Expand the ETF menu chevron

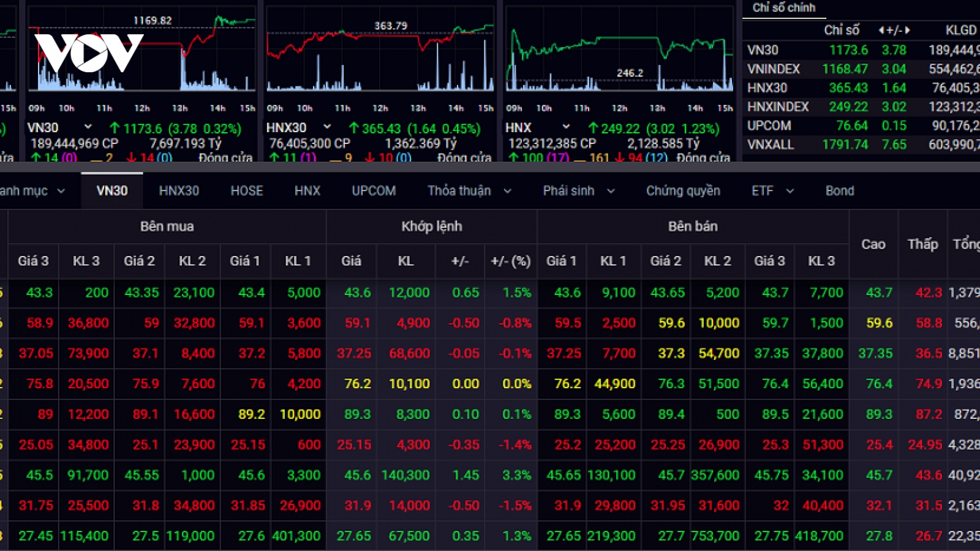790,191
